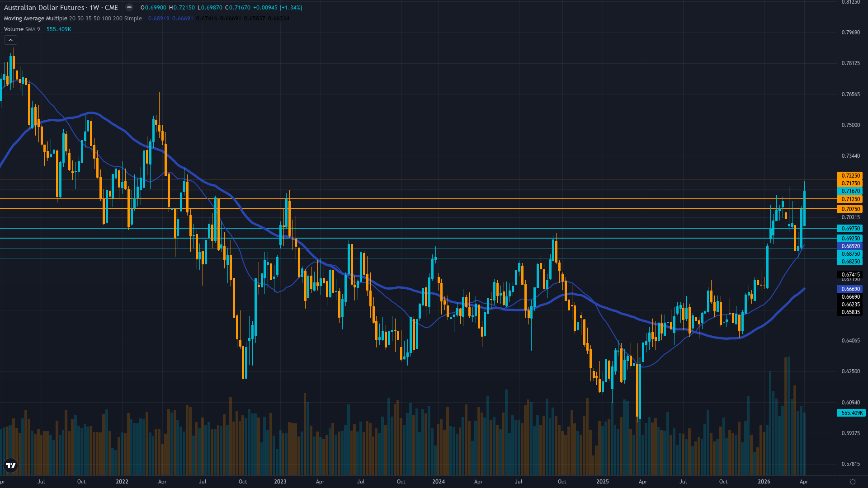
Task: Select the 0.71250 orange price label
Action: [x=850, y=199]
